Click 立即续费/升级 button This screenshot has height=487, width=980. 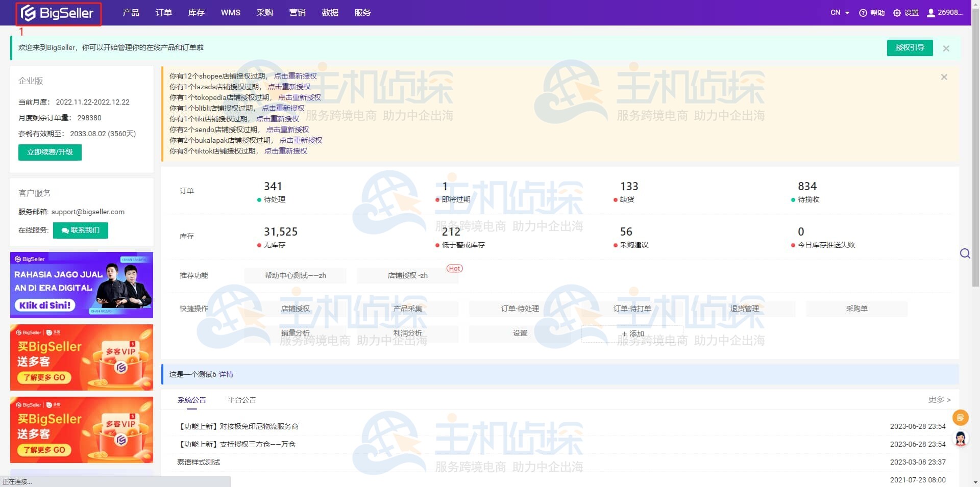(50, 152)
